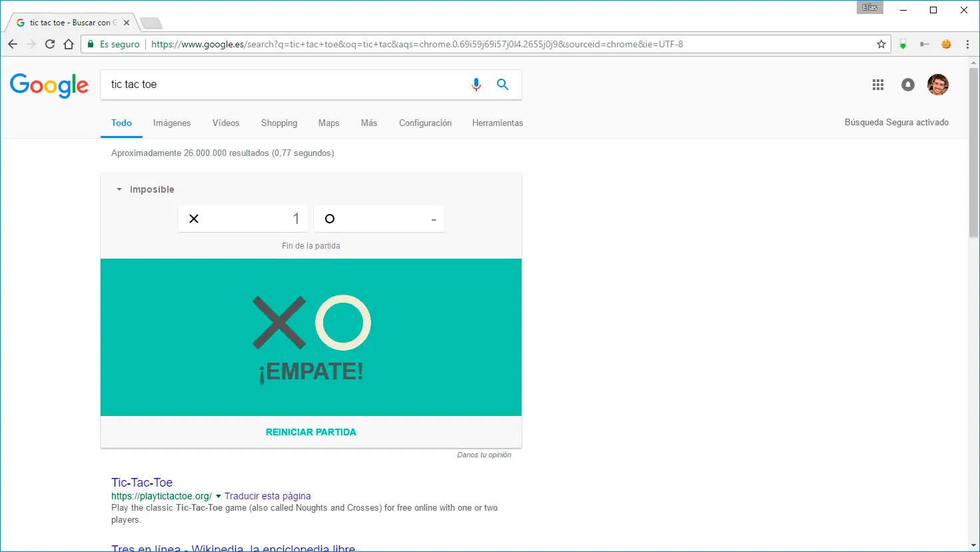The height and width of the screenshot is (552, 980).
Task: Click the 'Fin de la partida' status text
Action: click(311, 246)
